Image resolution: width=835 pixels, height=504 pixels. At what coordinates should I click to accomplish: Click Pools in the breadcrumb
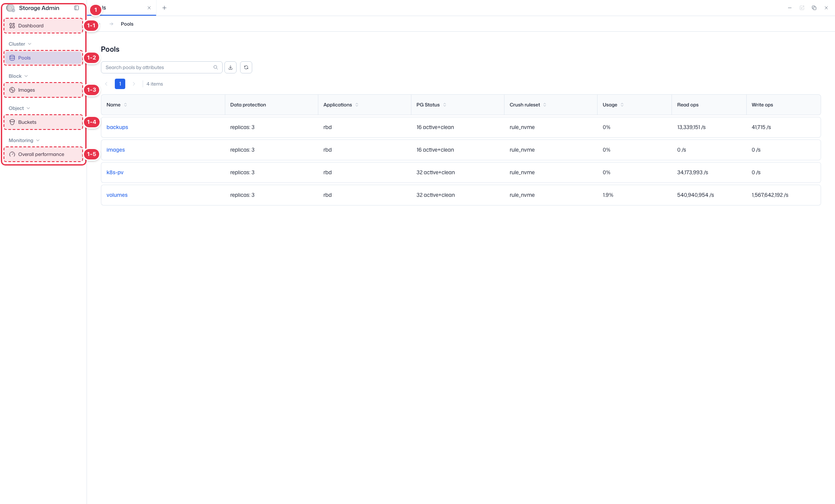pyautogui.click(x=127, y=24)
